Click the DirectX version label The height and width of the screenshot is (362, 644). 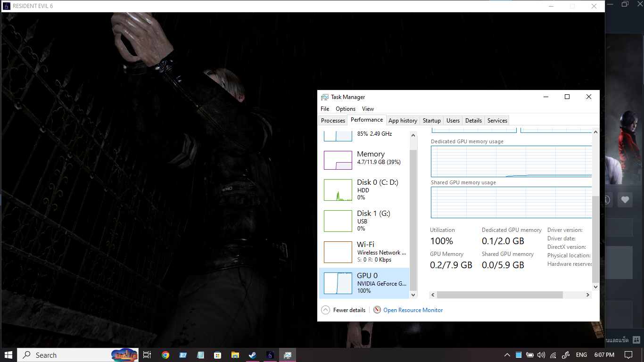click(566, 247)
